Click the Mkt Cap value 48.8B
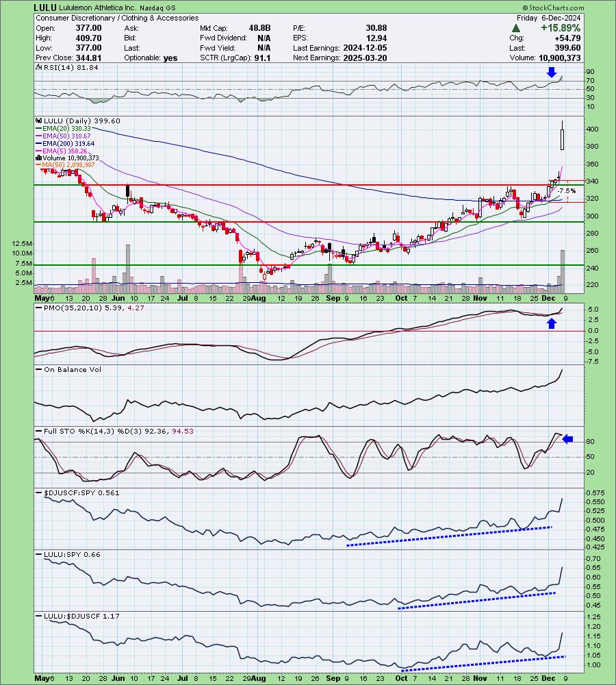The width and height of the screenshot is (616, 685). pos(259,28)
